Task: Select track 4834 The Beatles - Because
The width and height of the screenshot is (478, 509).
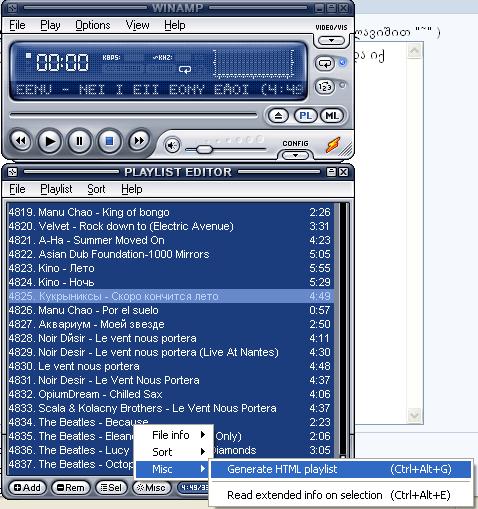Action: [170, 422]
